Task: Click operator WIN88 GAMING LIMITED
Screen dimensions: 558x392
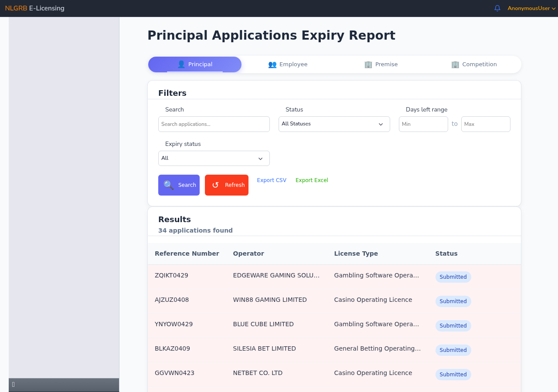Action: click(x=270, y=300)
